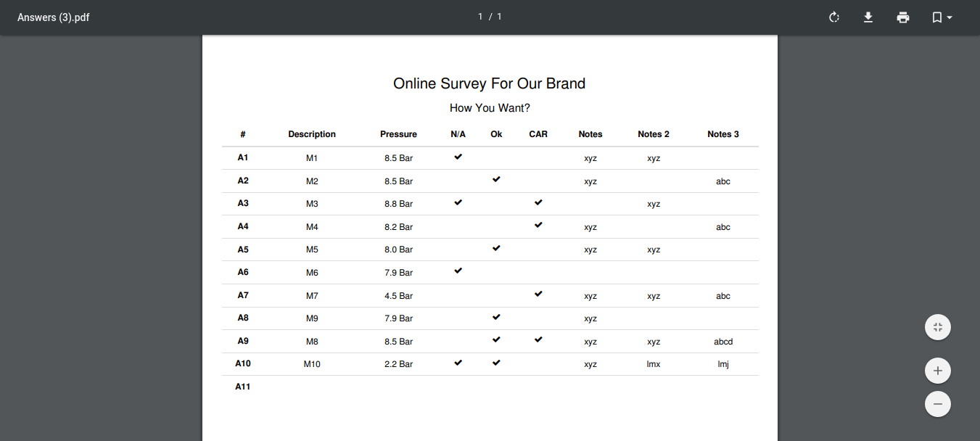Click the CAR checkmark in row A3

(x=538, y=202)
